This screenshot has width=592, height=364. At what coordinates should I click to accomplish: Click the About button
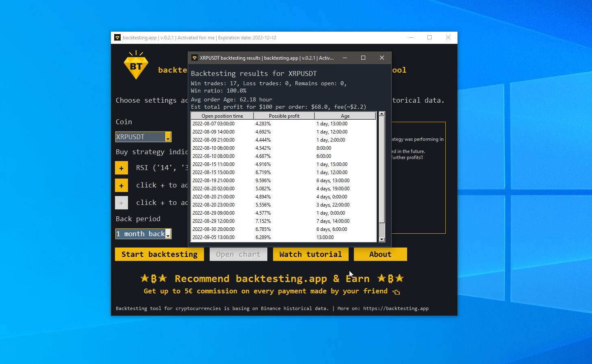380,254
